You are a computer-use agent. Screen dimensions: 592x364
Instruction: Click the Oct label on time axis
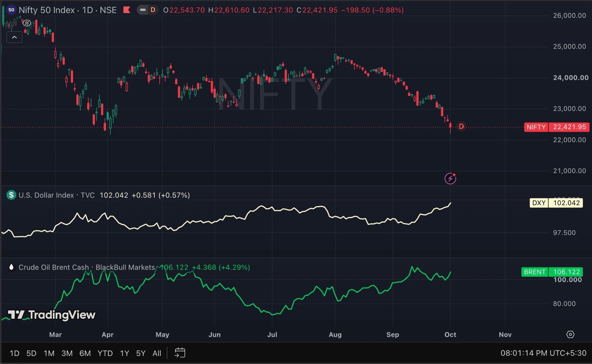tap(450, 335)
